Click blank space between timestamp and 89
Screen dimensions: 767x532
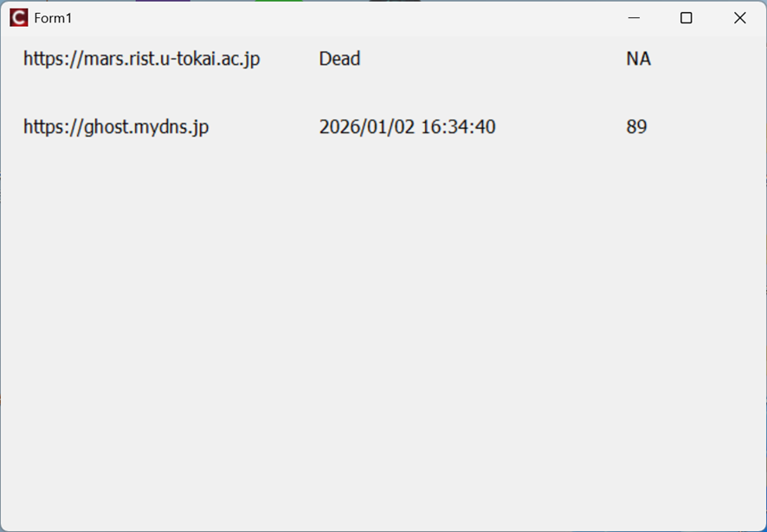(561, 127)
